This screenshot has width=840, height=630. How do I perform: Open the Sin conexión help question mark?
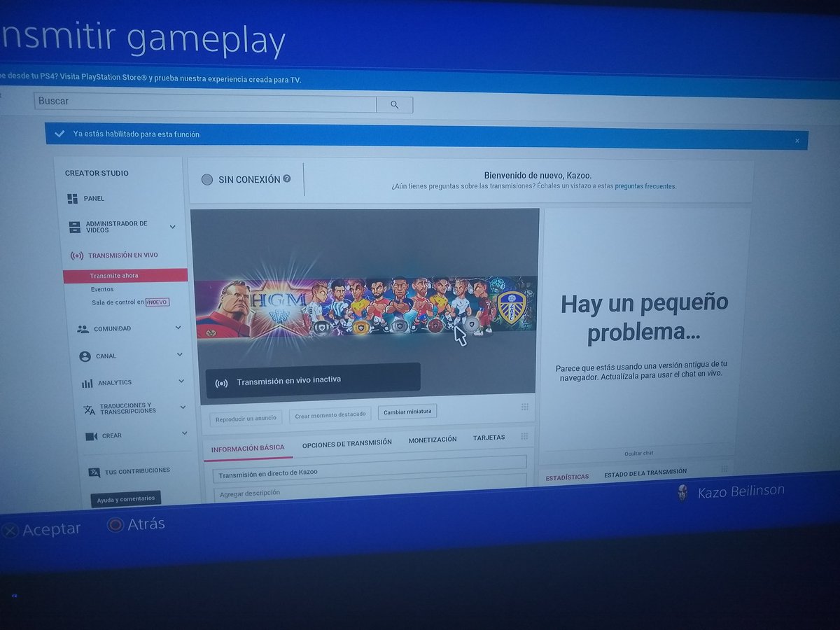pyautogui.click(x=286, y=178)
